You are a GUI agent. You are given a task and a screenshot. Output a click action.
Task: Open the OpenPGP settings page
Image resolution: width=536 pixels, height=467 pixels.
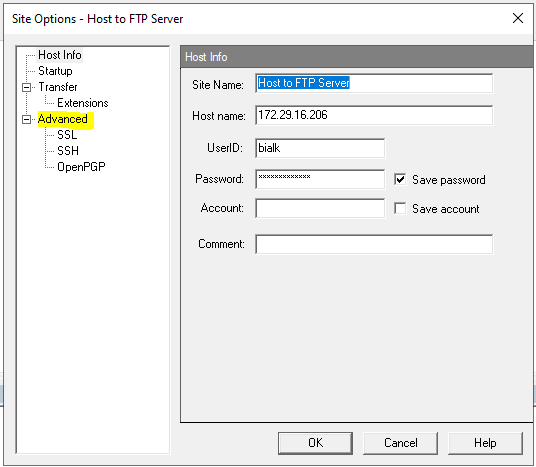click(x=81, y=167)
